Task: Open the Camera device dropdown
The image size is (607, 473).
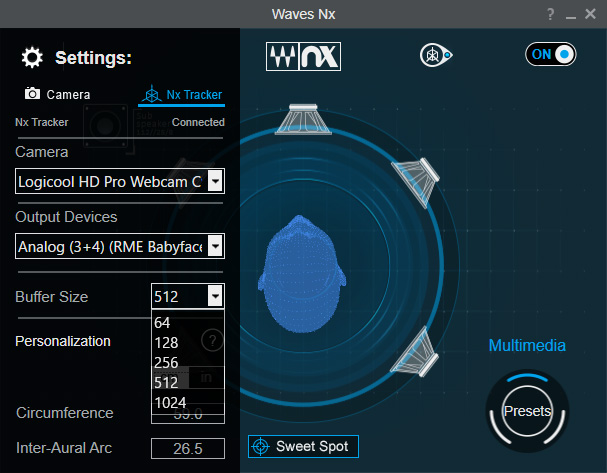Action: tap(214, 181)
